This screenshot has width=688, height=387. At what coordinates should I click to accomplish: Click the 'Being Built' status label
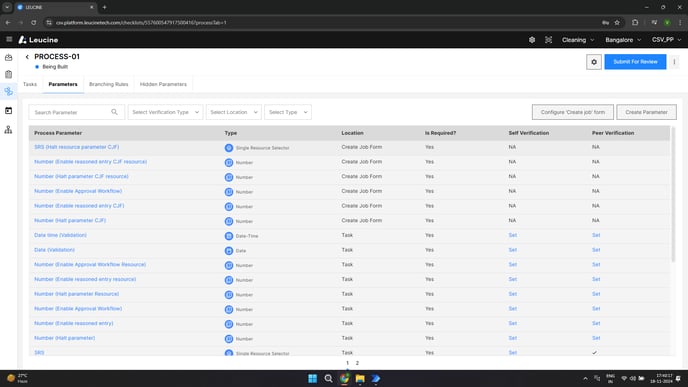click(x=55, y=67)
